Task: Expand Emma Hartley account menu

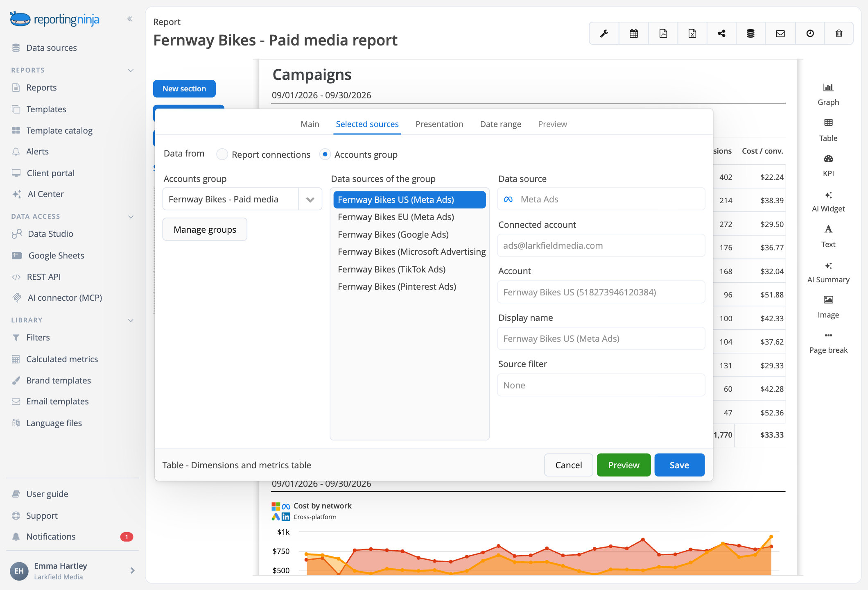Action: click(132, 571)
